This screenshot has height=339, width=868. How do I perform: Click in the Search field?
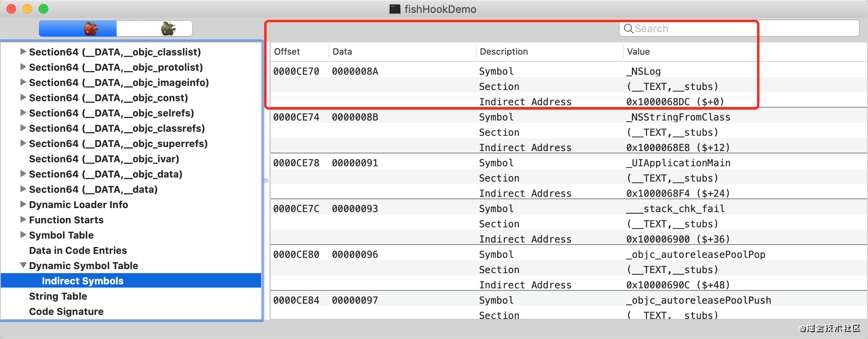click(x=739, y=29)
